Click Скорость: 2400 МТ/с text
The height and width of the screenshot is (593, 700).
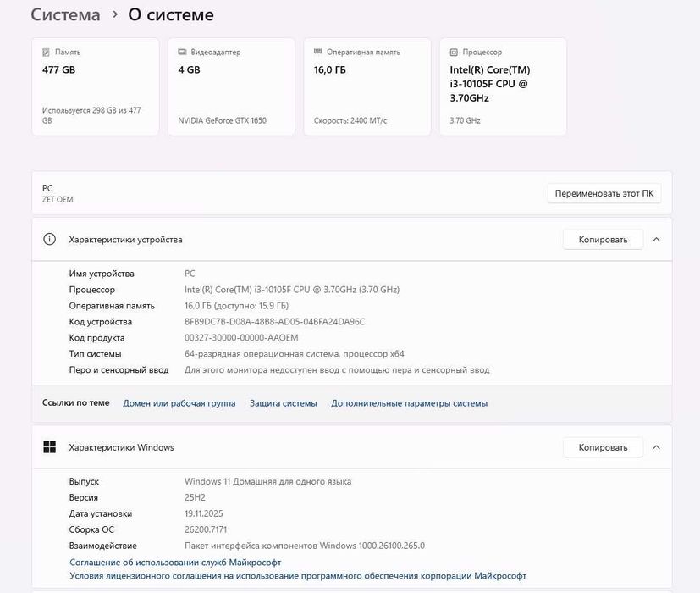[350, 120]
